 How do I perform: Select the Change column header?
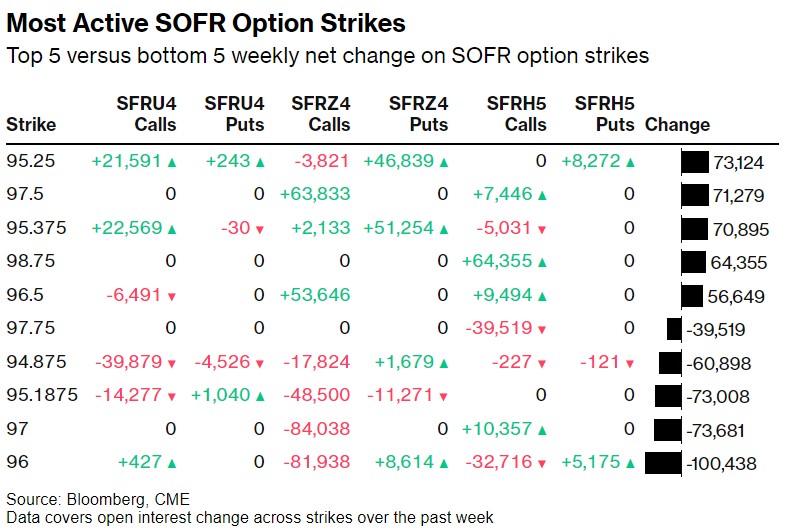tap(677, 125)
